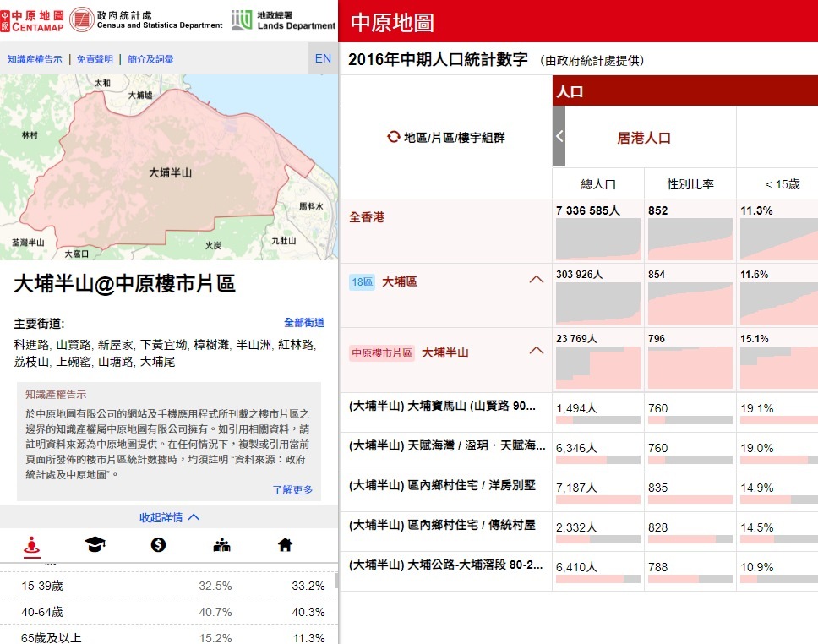Click the 6,410人 population cell
Image resolution: width=818 pixels, height=644 pixels.
pyautogui.click(x=597, y=571)
